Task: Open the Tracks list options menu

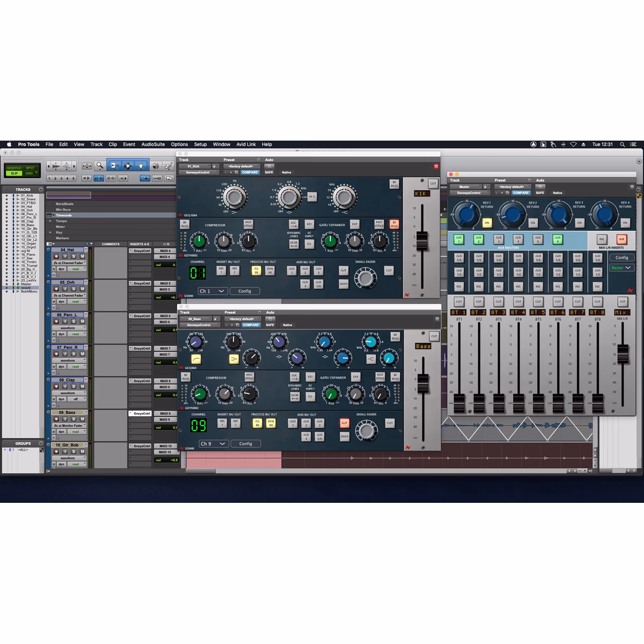Action: pyautogui.click(x=41, y=189)
